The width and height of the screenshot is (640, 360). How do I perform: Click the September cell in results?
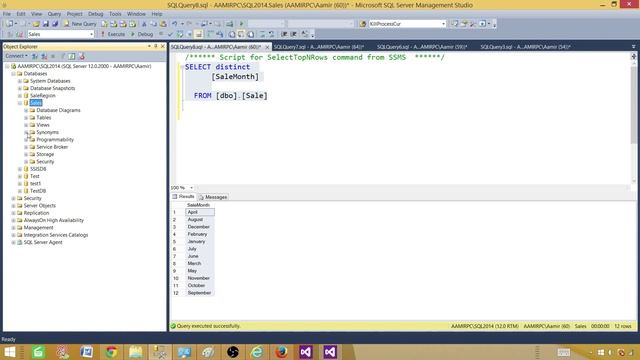coord(200,293)
